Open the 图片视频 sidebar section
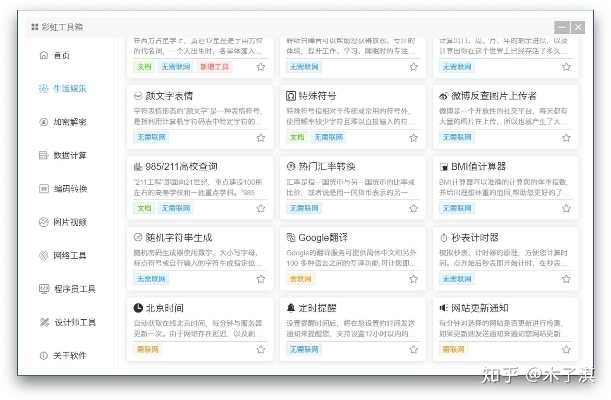Image resolution: width=611 pixels, height=400 pixels. click(x=69, y=222)
